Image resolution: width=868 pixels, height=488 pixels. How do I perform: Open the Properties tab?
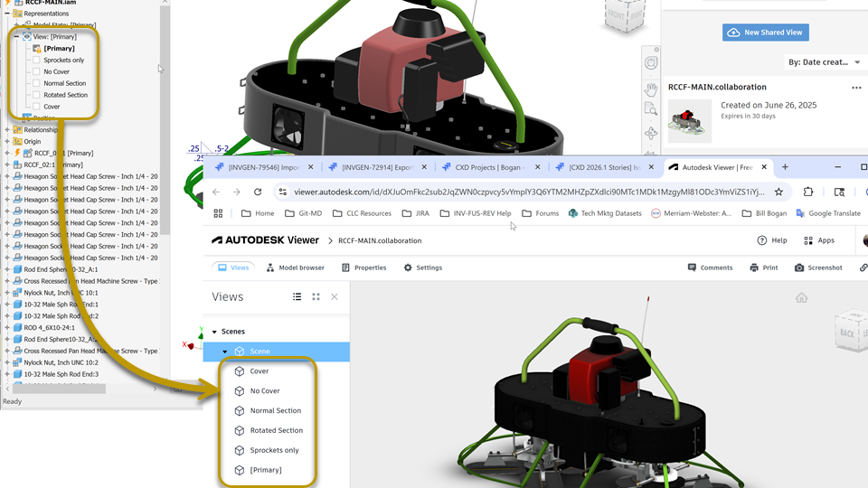pyautogui.click(x=363, y=267)
